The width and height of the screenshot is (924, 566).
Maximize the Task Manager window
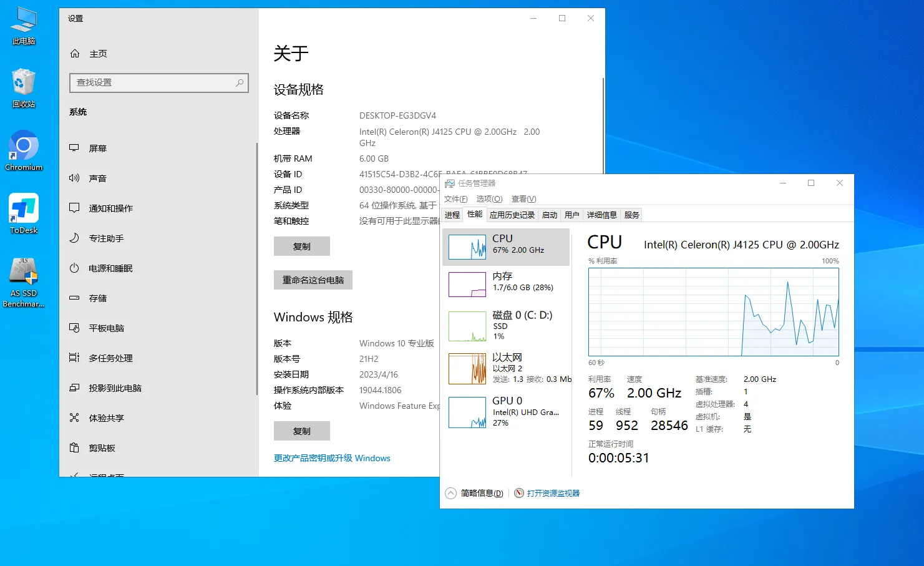[811, 183]
